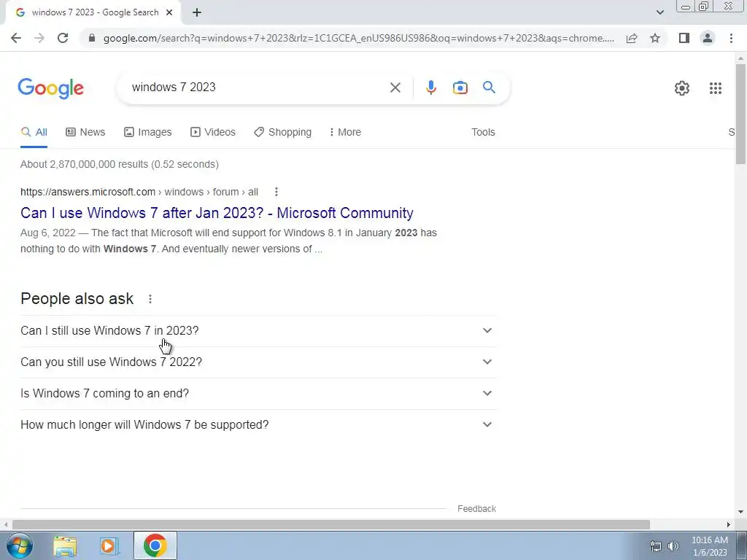Open Windows Explorer from the taskbar
Image resolution: width=747 pixels, height=560 pixels.
65,546
